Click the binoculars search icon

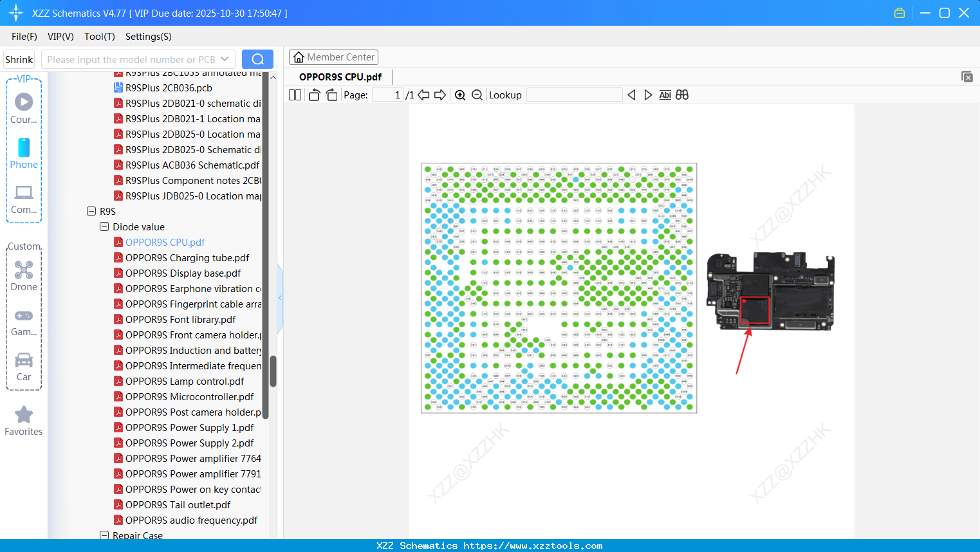[682, 95]
